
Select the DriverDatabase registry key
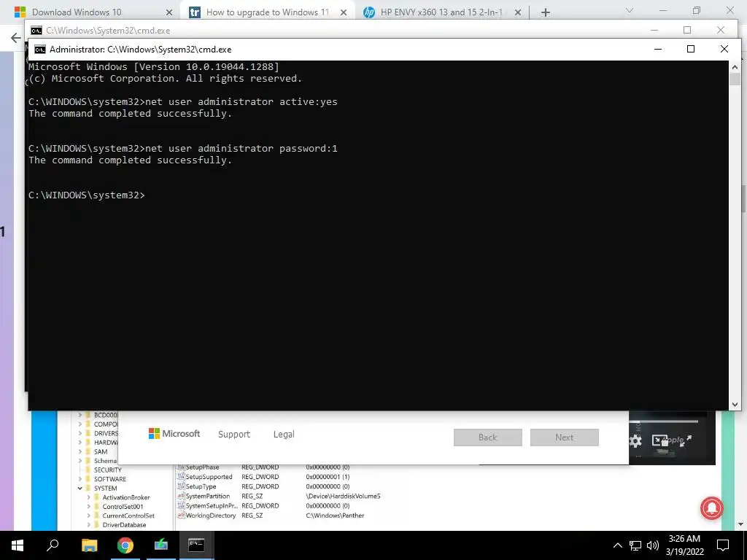pos(124,525)
